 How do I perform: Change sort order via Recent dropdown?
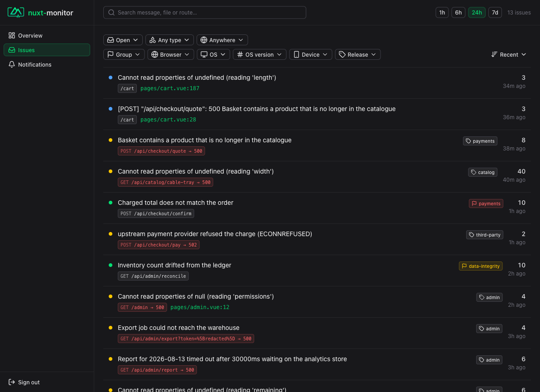tap(509, 54)
